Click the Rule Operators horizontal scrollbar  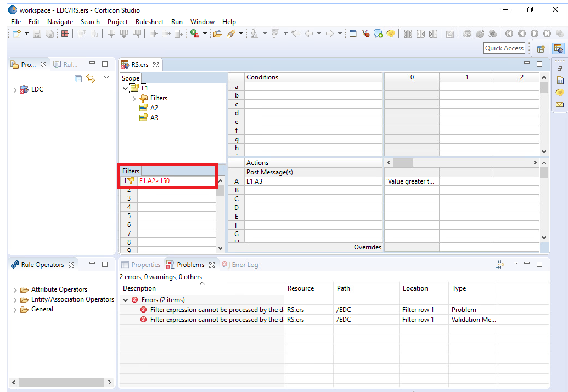pyautogui.click(x=61, y=382)
